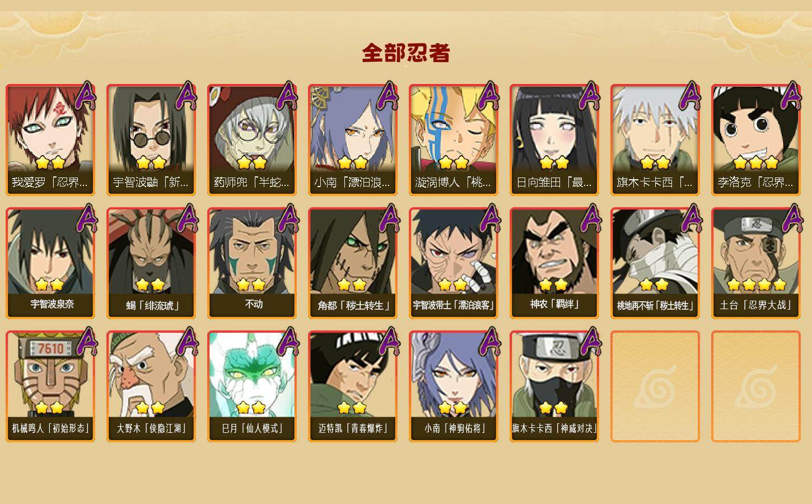Select the 宇智波泉奈 ninja card

point(50,263)
